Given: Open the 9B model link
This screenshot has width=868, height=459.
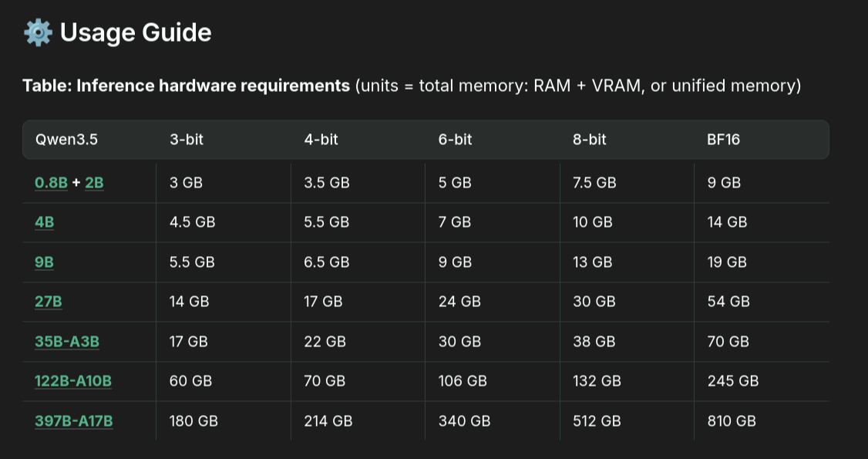Looking at the screenshot, I should tap(44, 262).
